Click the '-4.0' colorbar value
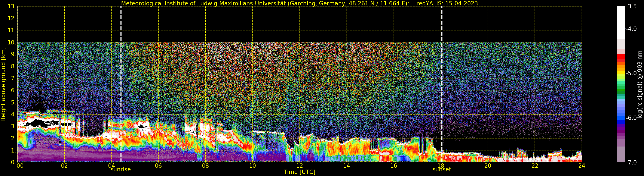Screen dimensions: 644x176 pyautogui.click(x=631, y=29)
